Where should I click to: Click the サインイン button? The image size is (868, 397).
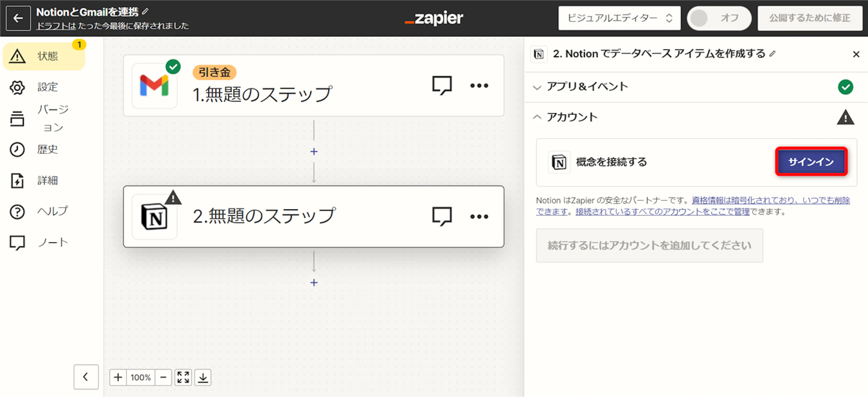pos(811,161)
